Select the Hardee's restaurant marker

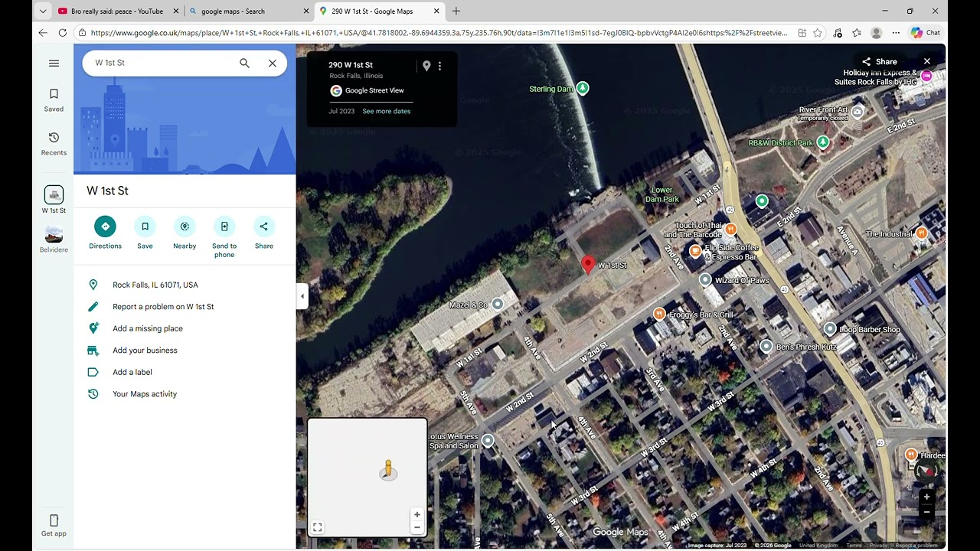pos(911,455)
